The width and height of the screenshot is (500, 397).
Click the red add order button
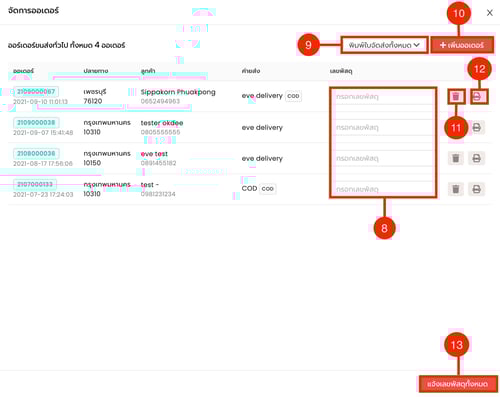click(462, 45)
